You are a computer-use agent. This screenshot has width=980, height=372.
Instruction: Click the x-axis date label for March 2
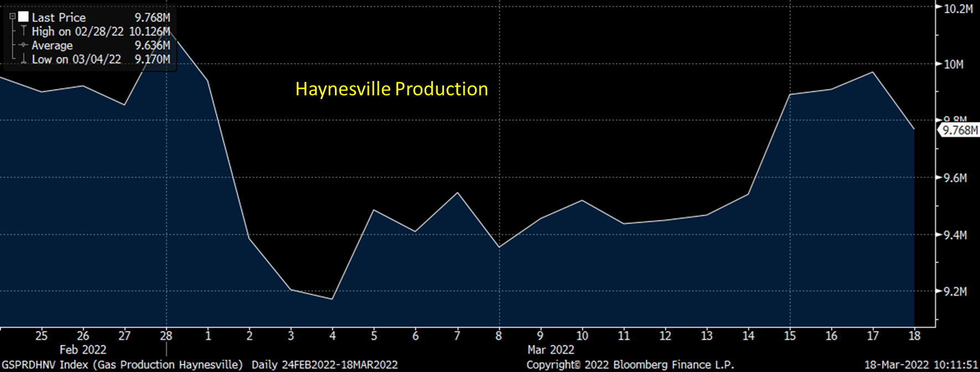click(250, 335)
